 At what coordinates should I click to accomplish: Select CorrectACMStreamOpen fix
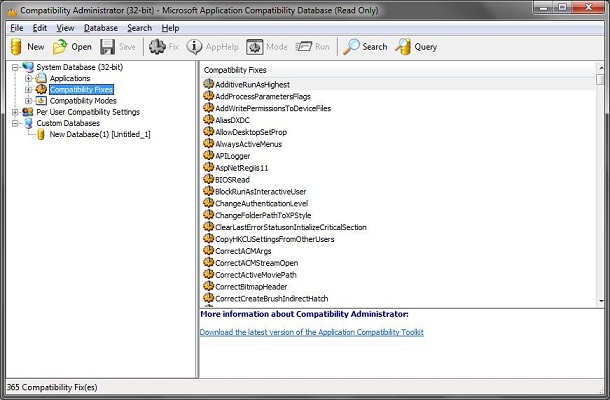click(x=256, y=263)
